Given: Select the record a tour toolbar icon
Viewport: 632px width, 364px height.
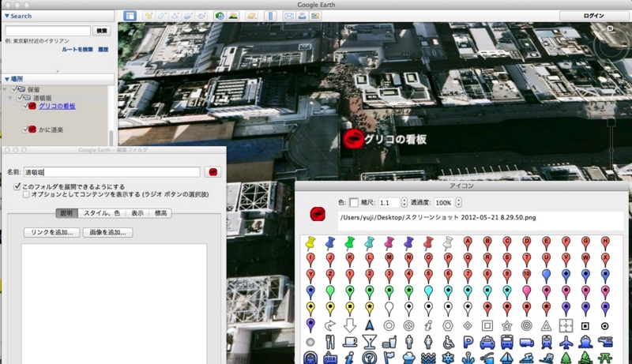Looking at the screenshot, I should tap(201, 16).
